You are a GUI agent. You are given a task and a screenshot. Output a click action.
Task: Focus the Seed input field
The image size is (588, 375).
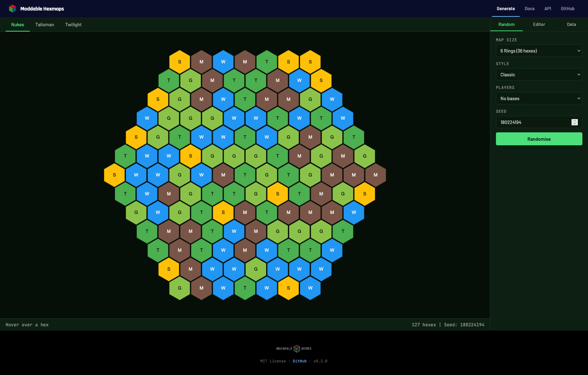click(539, 122)
